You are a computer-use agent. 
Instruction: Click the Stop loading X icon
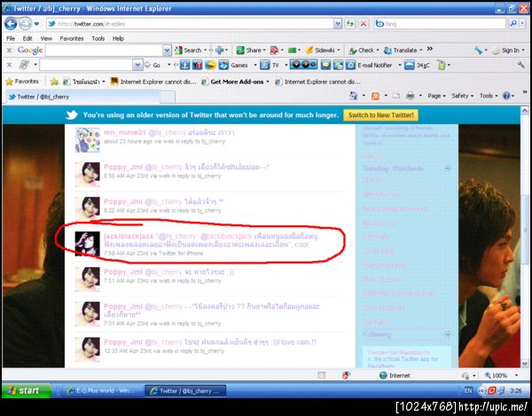[364, 23]
